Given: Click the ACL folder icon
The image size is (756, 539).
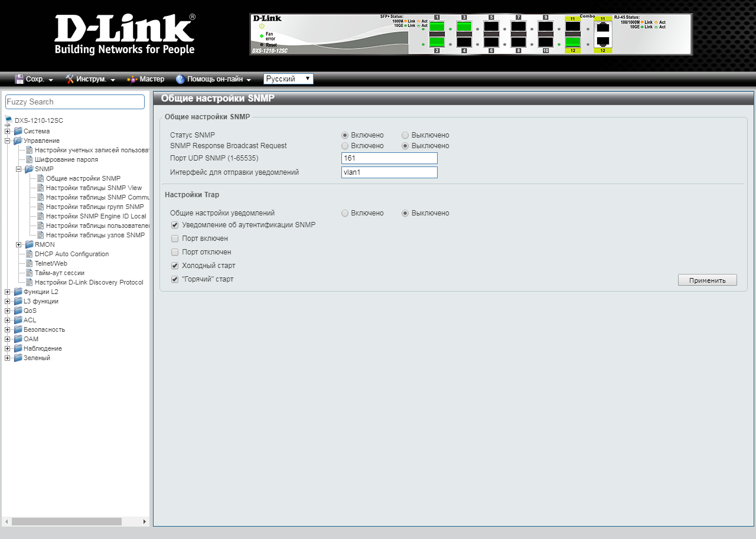Looking at the screenshot, I should coord(18,320).
